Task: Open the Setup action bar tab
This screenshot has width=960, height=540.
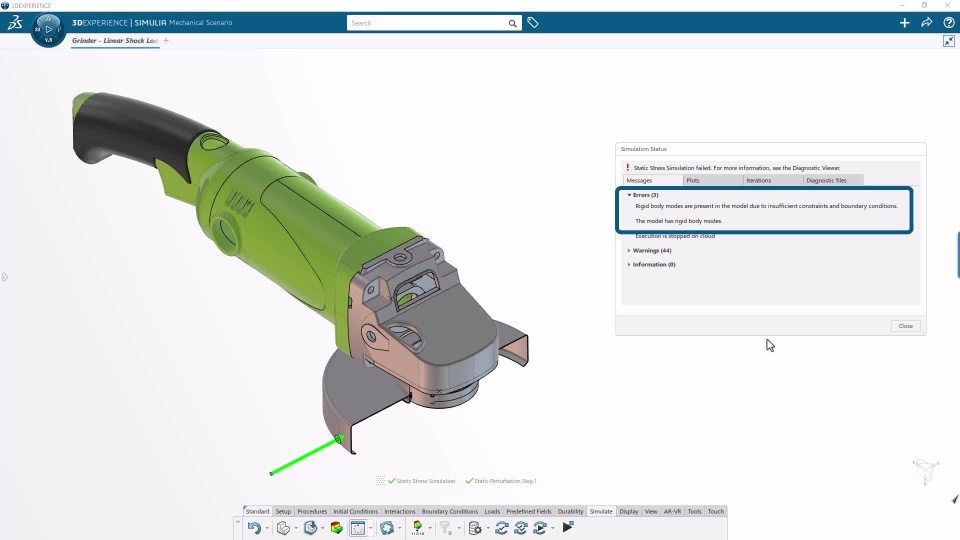Action: pos(283,511)
